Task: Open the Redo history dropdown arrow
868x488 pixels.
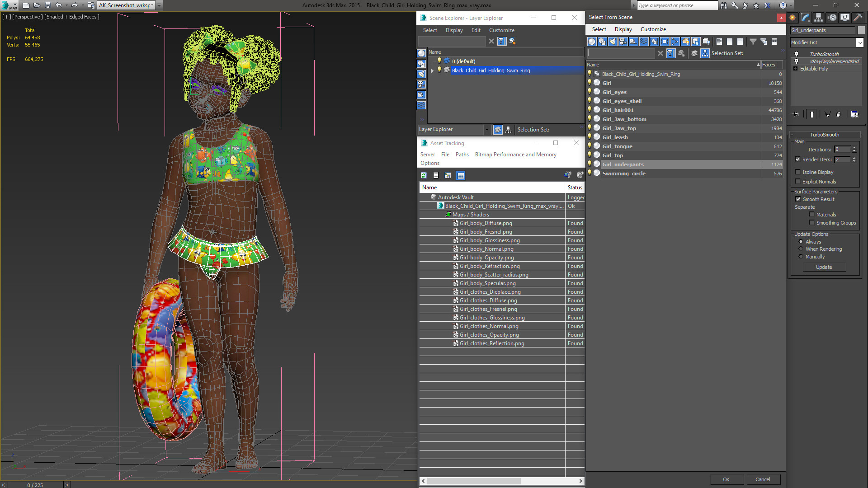Action: [82, 5]
